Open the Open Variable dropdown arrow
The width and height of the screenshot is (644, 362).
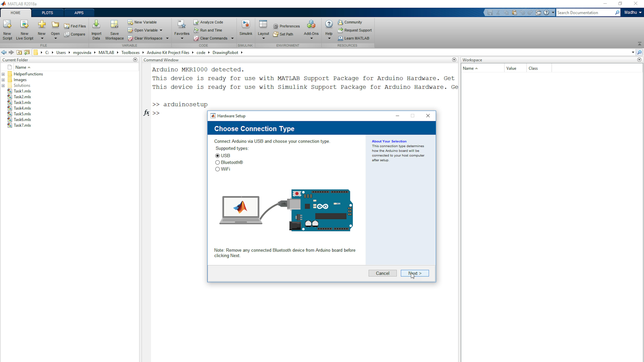[161, 30]
